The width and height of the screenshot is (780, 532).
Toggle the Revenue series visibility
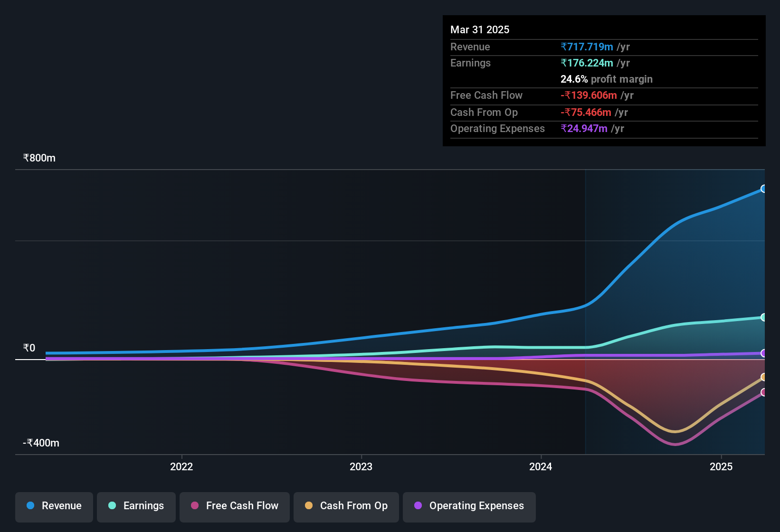(54, 506)
